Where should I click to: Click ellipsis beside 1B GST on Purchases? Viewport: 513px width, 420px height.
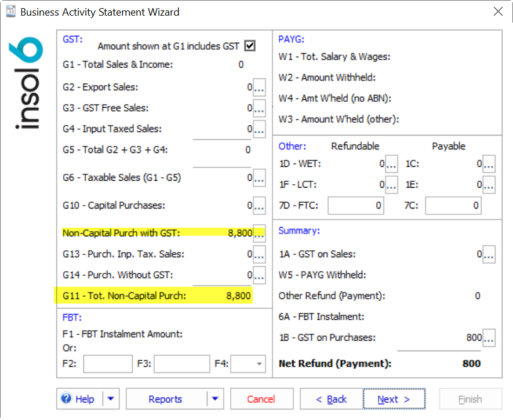click(489, 338)
